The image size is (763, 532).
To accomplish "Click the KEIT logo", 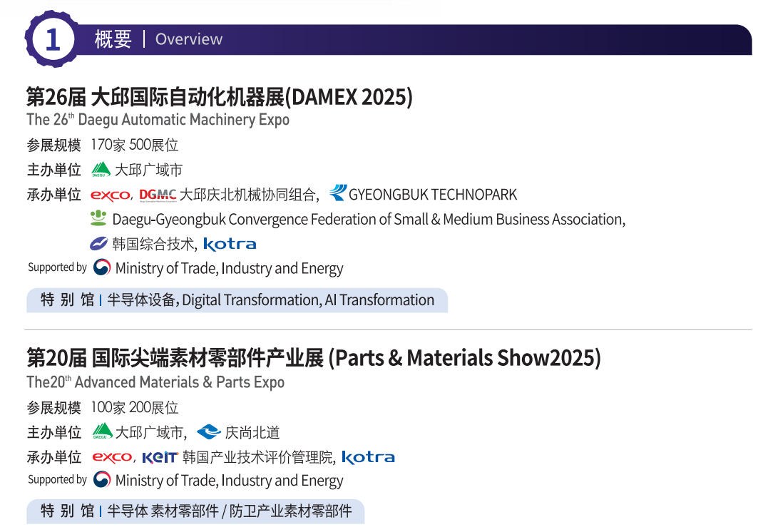I will click(x=159, y=457).
